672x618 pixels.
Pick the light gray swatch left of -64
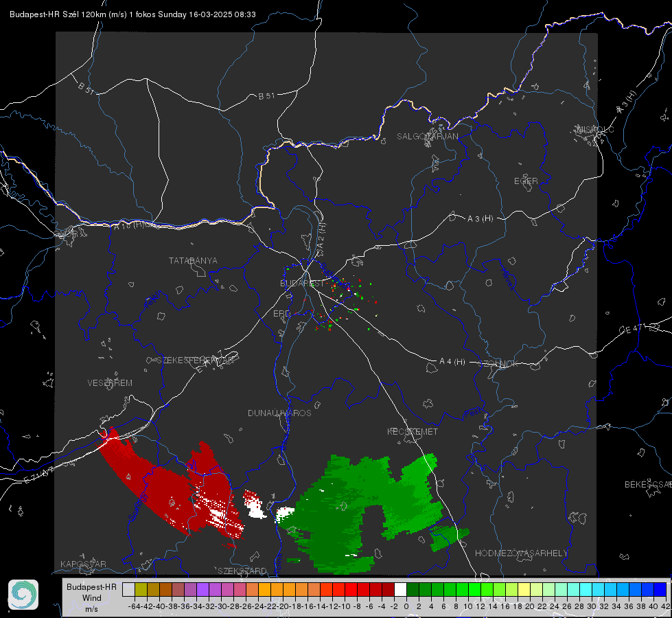click(x=128, y=590)
